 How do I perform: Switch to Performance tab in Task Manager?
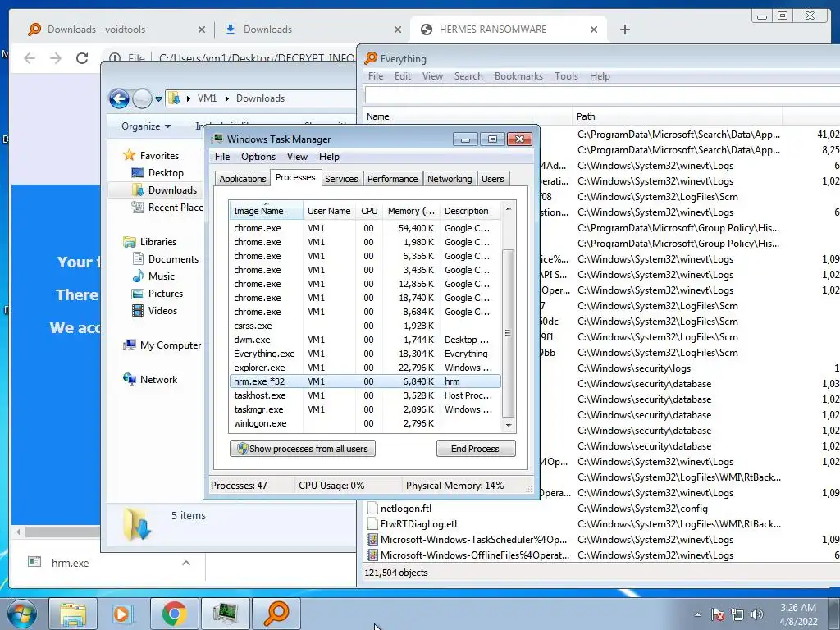(392, 179)
